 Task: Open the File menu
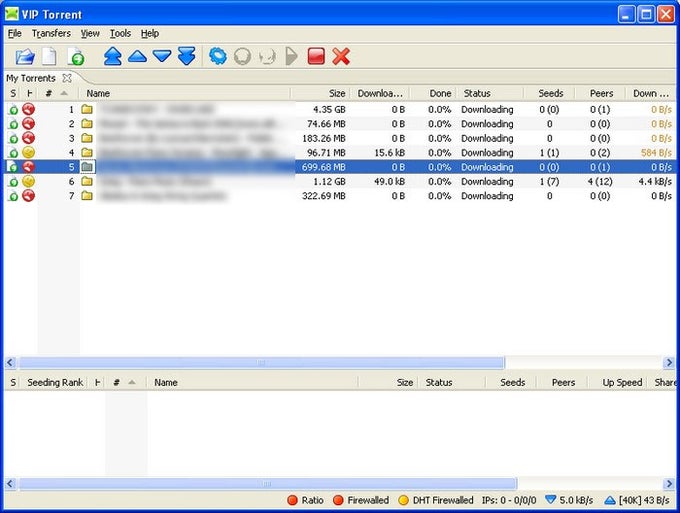tap(15, 33)
